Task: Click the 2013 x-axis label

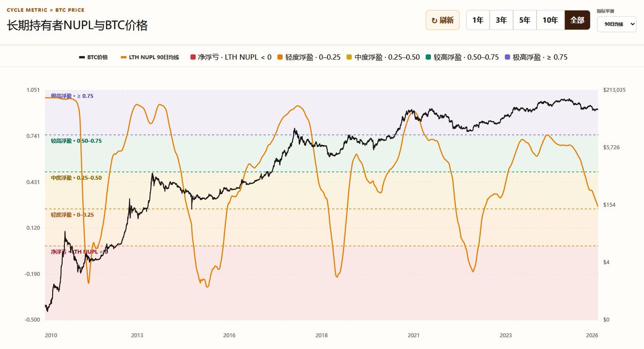Action: click(x=137, y=335)
